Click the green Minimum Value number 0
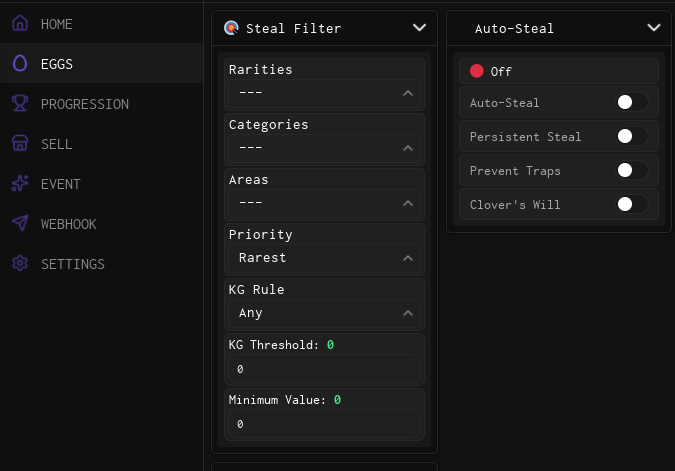 click(337, 400)
